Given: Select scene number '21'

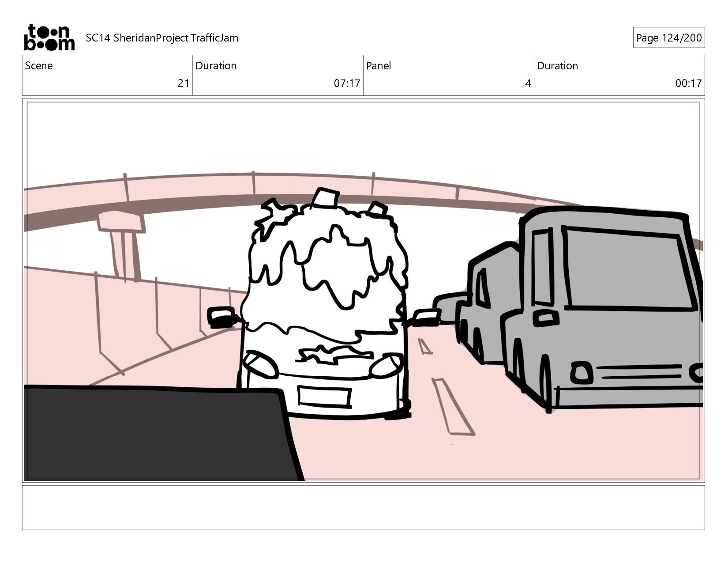Looking at the screenshot, I should pos(184,83).
